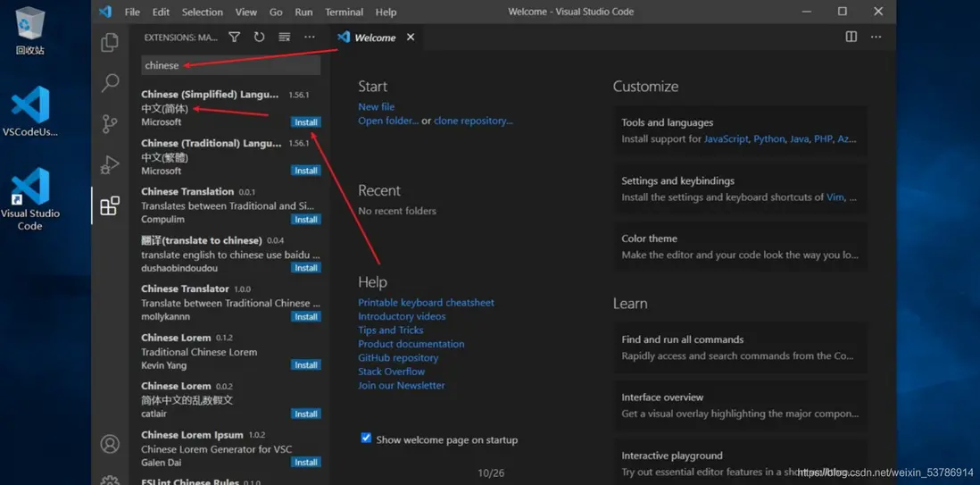Open editor More Actions ellipsis menu

[x=876, y=38]
